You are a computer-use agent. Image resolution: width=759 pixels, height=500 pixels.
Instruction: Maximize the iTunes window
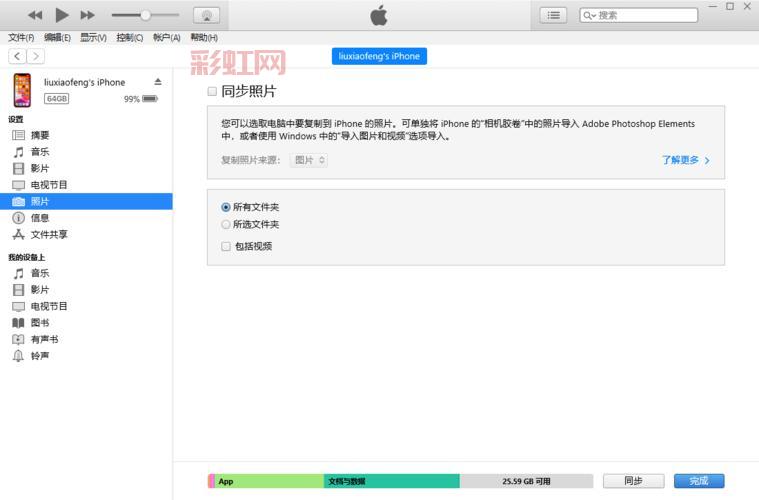(x=730, y=6)
